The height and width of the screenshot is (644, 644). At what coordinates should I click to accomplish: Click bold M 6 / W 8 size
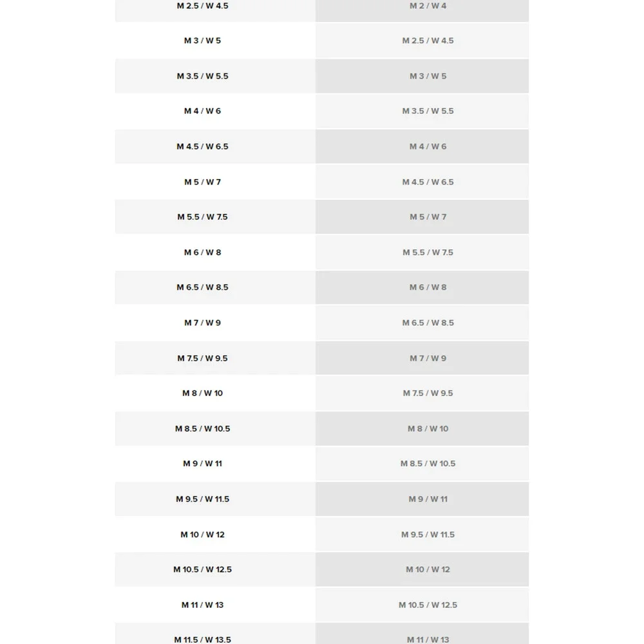202,252
